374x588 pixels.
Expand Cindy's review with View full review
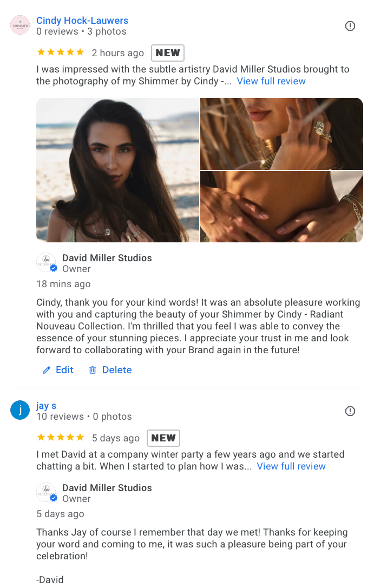tap(271, 81)
